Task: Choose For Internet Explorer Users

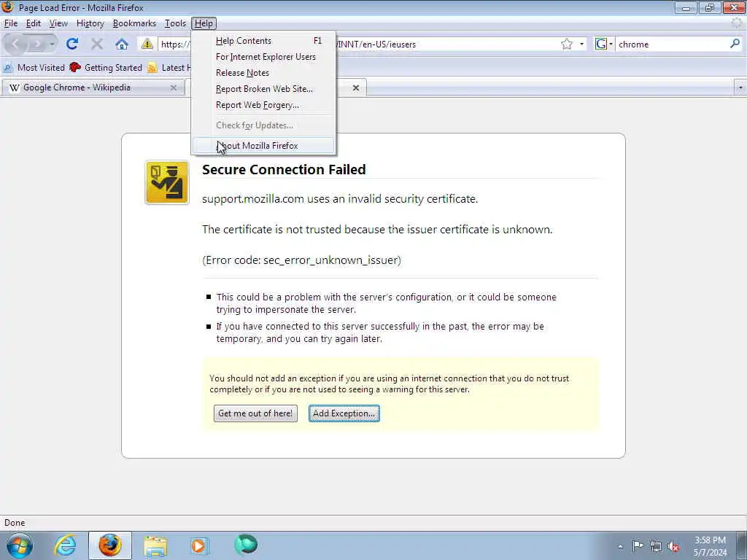Action: [x=263, y=57]
